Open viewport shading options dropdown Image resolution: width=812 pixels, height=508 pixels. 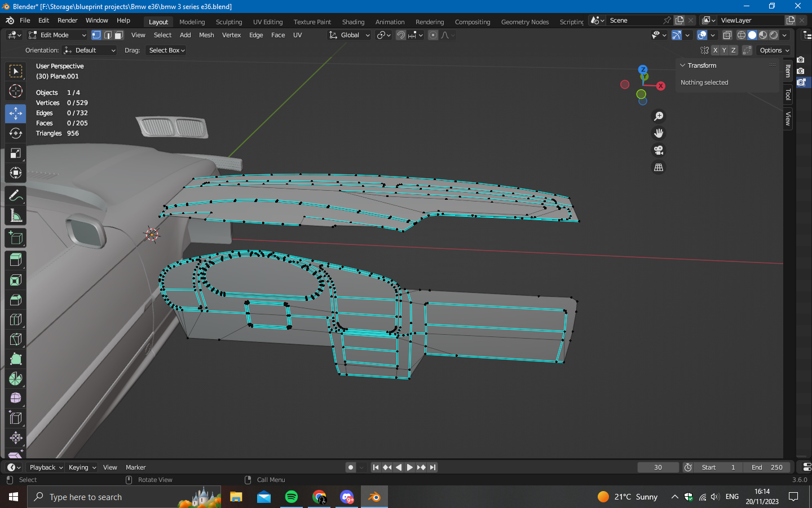click(784, 35)
